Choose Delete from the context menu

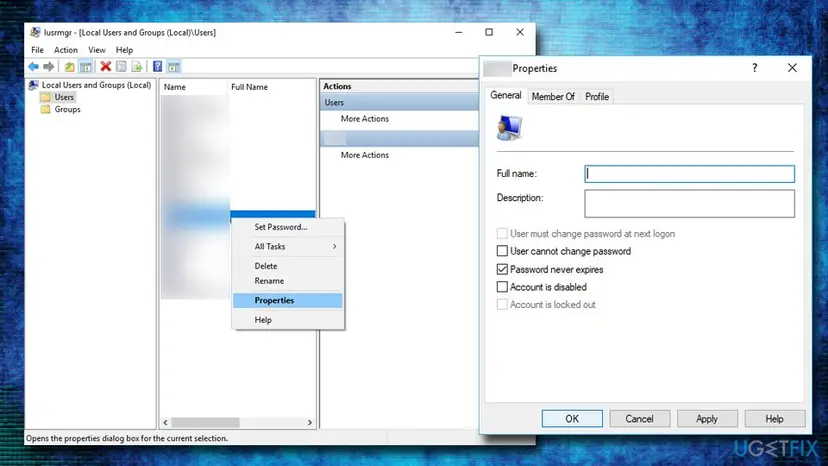click(288, 266)
